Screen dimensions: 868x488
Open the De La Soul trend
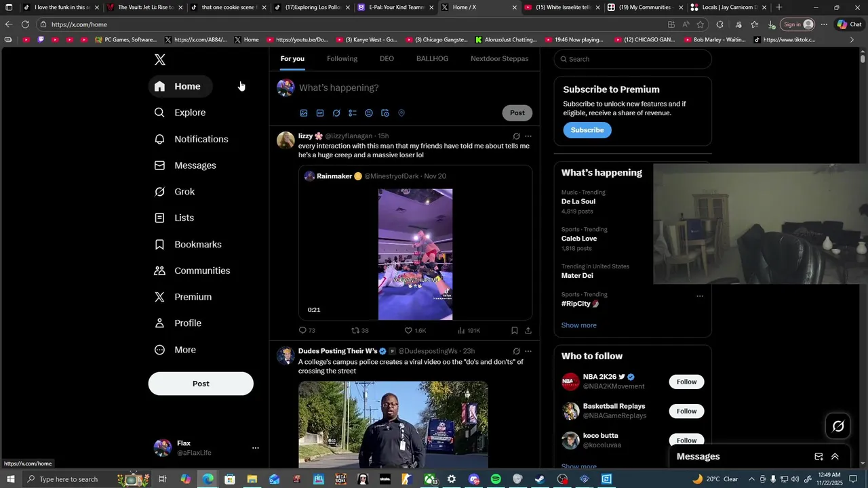[578, 201]
